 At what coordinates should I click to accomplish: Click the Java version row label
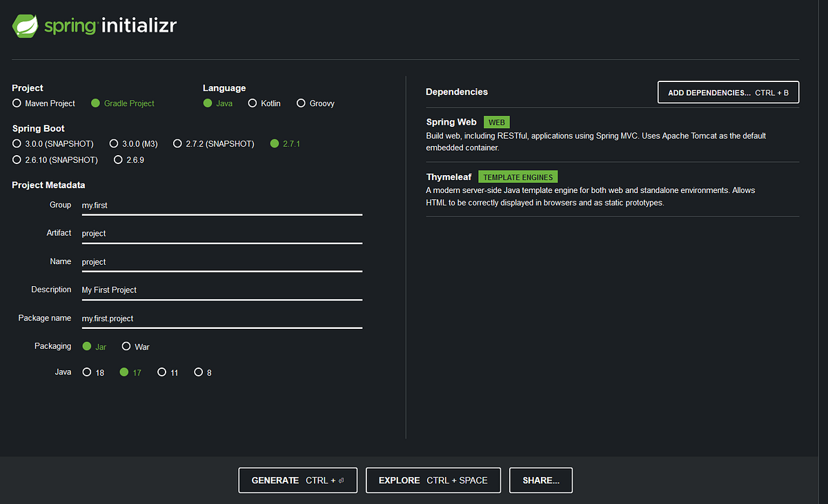point(63,372)
